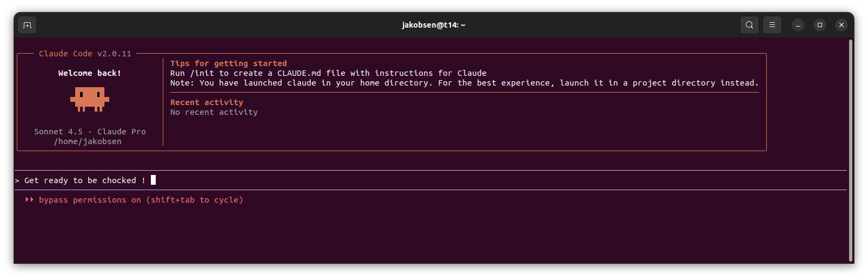Image resolution: width=868 pixels, height=279 pixels.
Task: Click the Claude Code v2.0.11 version label
Action: (85, 54)
